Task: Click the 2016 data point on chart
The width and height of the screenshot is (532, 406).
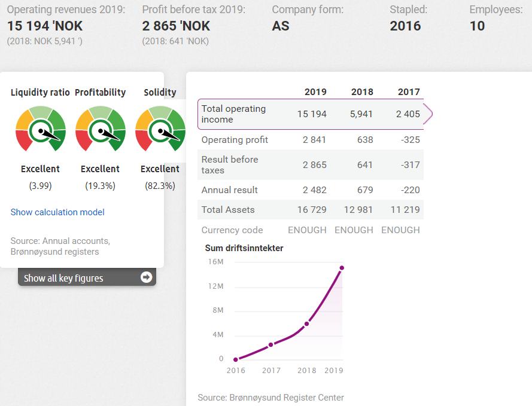Action: pyautogui.click(x=236, y=359)
